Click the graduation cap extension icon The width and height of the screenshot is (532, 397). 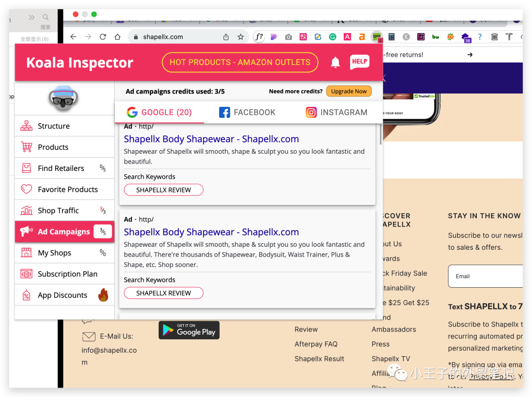(x=466, y=37)
